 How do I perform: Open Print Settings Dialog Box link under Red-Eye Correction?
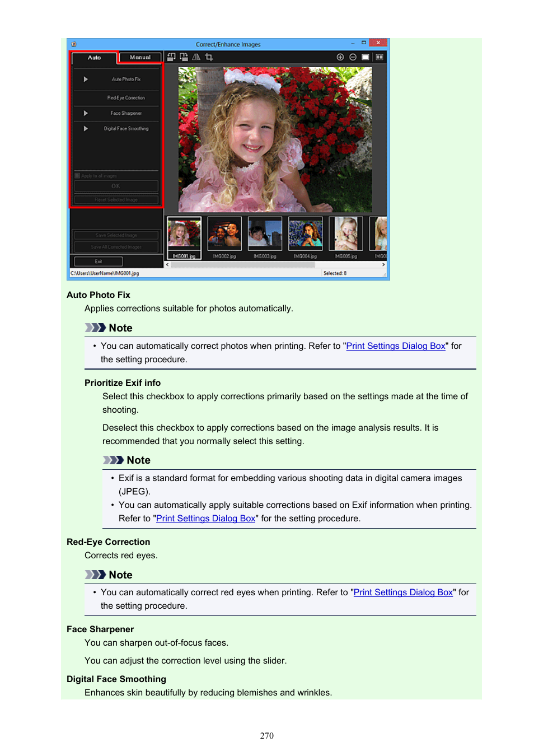[403, 592]
